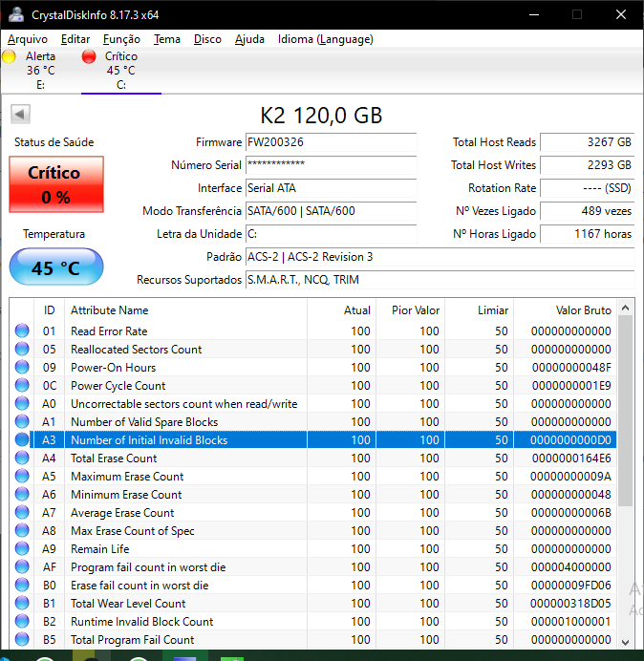Click the ID column header

coord(49,310)
